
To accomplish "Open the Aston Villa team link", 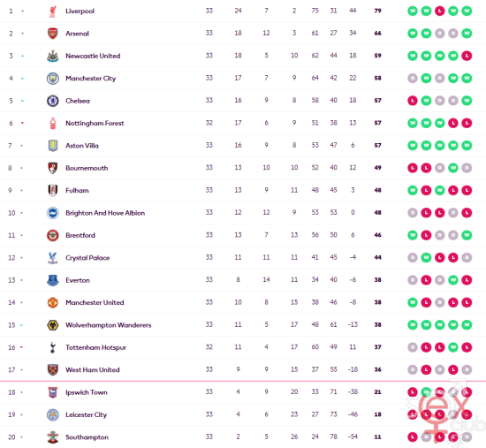I will click(x=82, y=146).
